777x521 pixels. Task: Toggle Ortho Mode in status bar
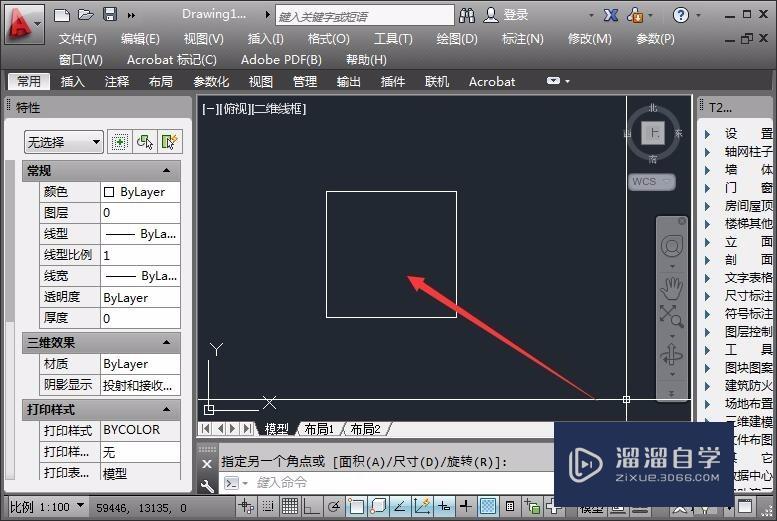311,506
